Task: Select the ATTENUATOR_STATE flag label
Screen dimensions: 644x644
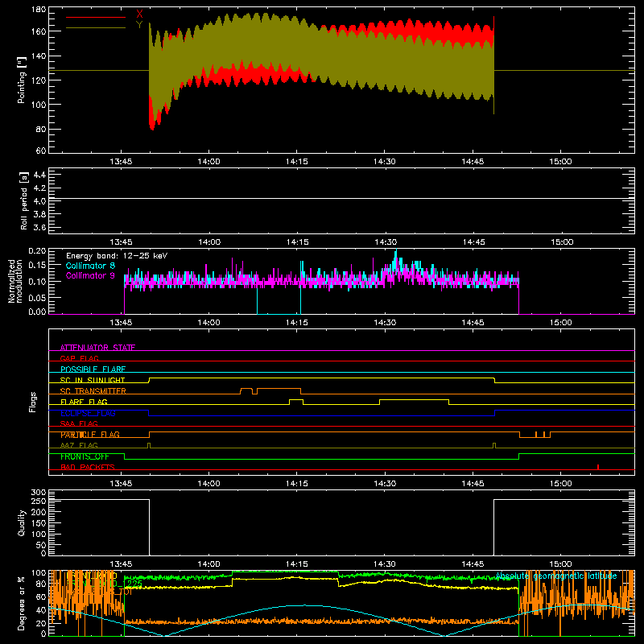Action: coord(97,348)
